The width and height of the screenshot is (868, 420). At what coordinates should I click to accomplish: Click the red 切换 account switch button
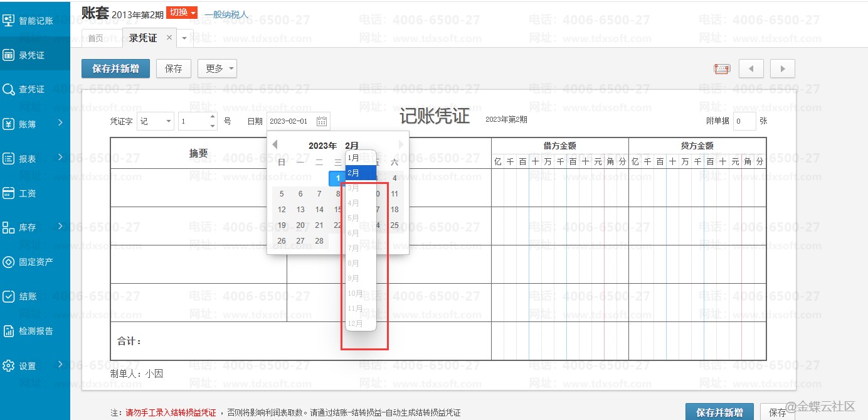coord(183,13)
